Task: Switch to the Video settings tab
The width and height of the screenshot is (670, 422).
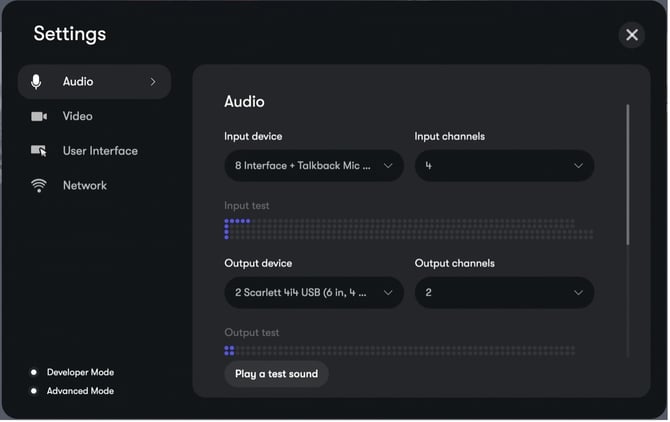Action: [x=77, y=117]
